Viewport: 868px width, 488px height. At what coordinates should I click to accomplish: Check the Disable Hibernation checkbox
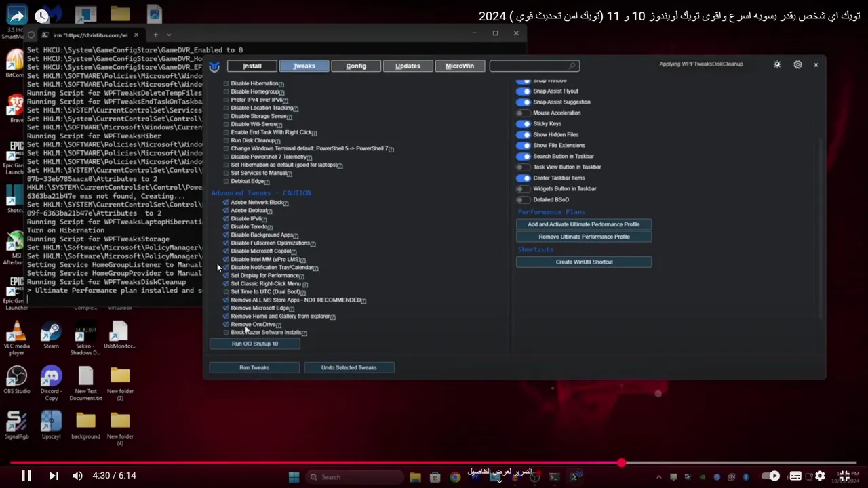(x=226, y=83)
